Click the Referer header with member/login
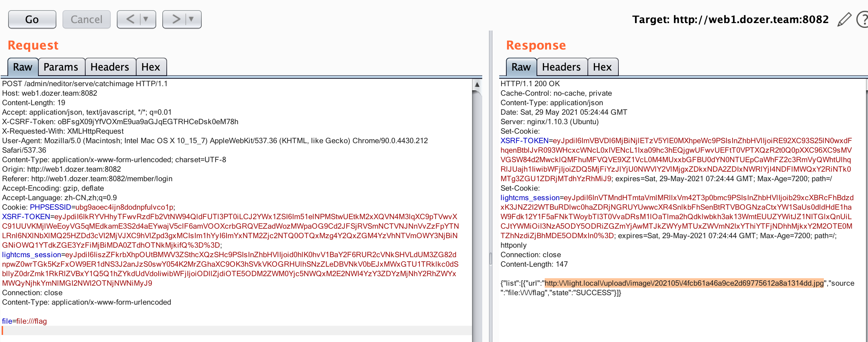Screen dimensions: 868x342 (87, 179)
